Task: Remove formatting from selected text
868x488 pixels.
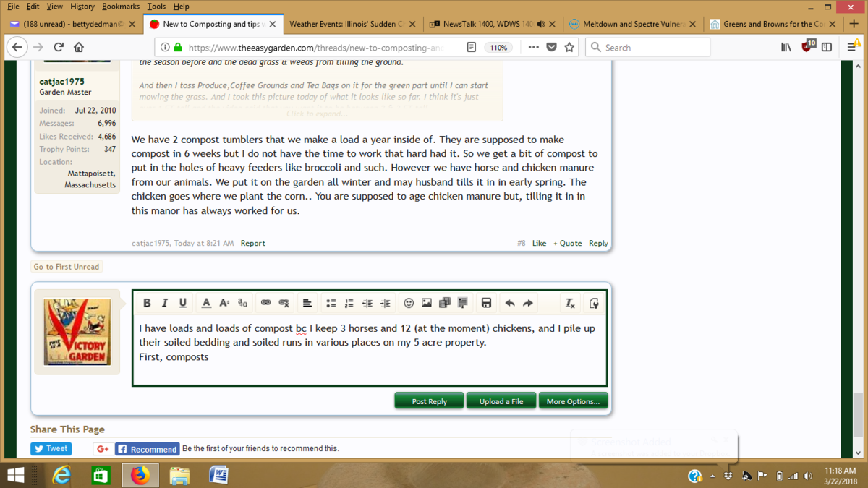Action: pyautogui.click(x=570, y=303)
